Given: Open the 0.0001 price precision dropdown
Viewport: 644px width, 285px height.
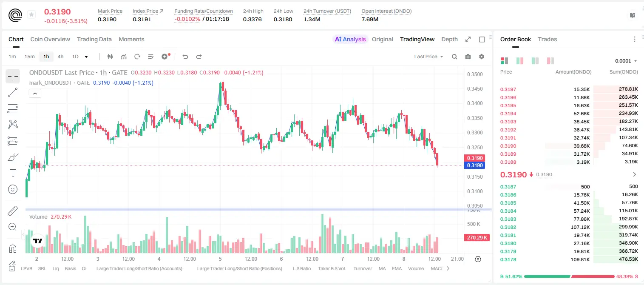Looking at the screenshot, I should tap(626, 61).
